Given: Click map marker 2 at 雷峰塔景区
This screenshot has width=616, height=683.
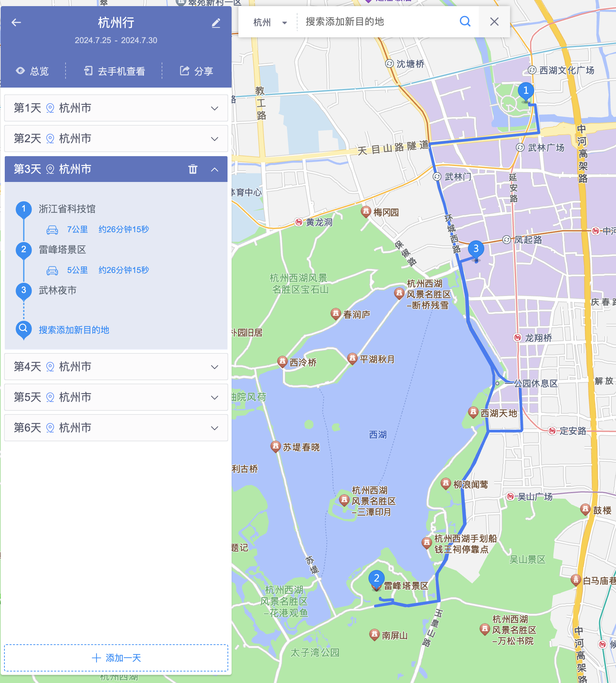Looking at the screenshot, I should [376, 579].
